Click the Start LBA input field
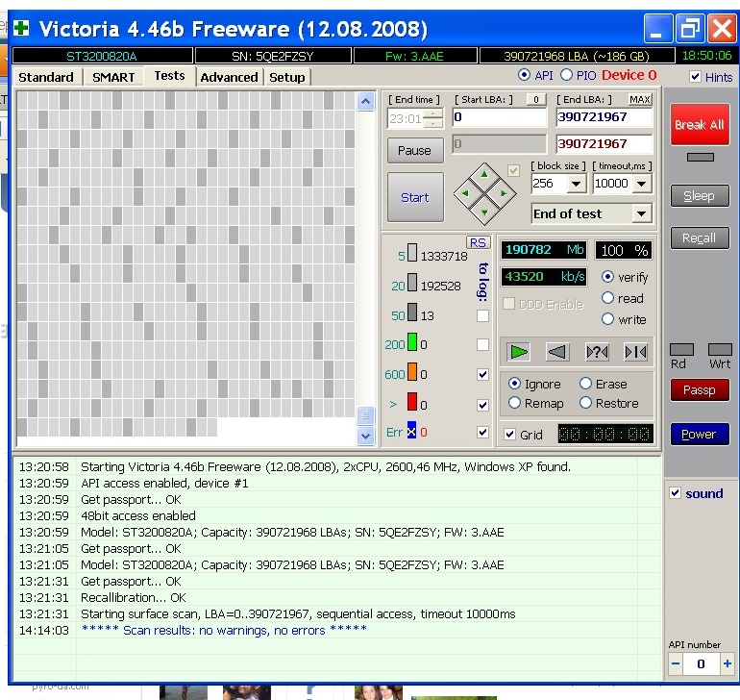Viewport: 740px width, 700px height. point(500,117)
